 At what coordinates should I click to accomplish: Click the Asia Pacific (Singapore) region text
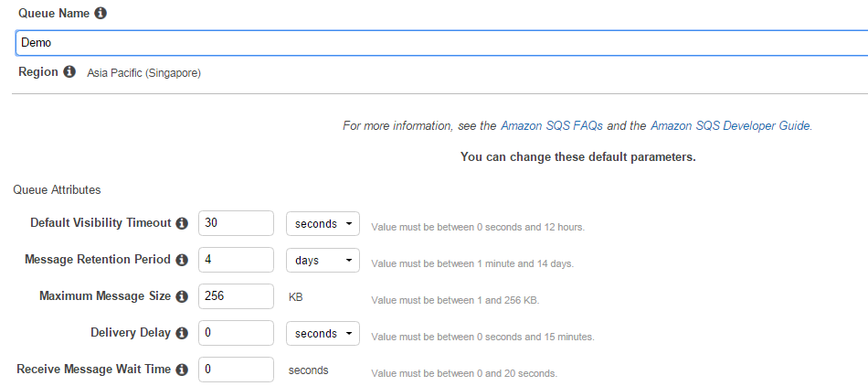point(144,73)
